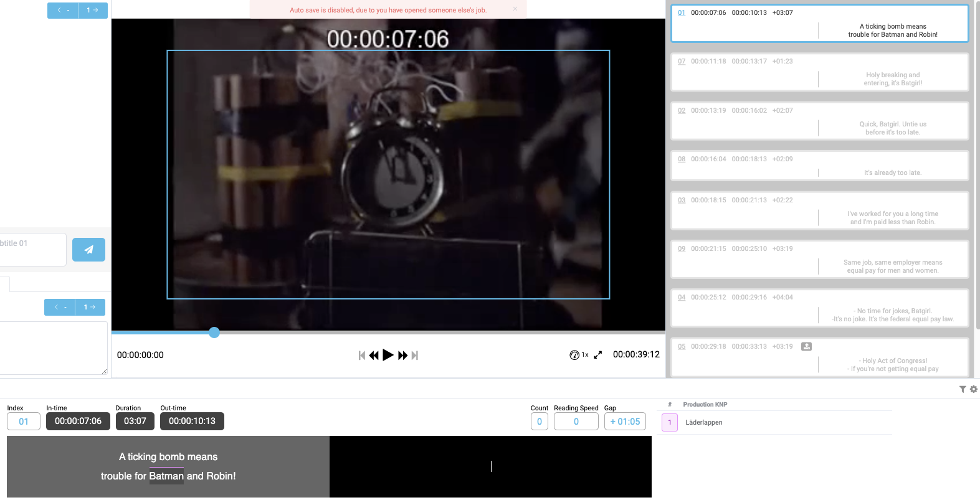Select subtitle 02 Quick, Batgirl
This screenshot has width=980, height=500.
pos(819,121)
